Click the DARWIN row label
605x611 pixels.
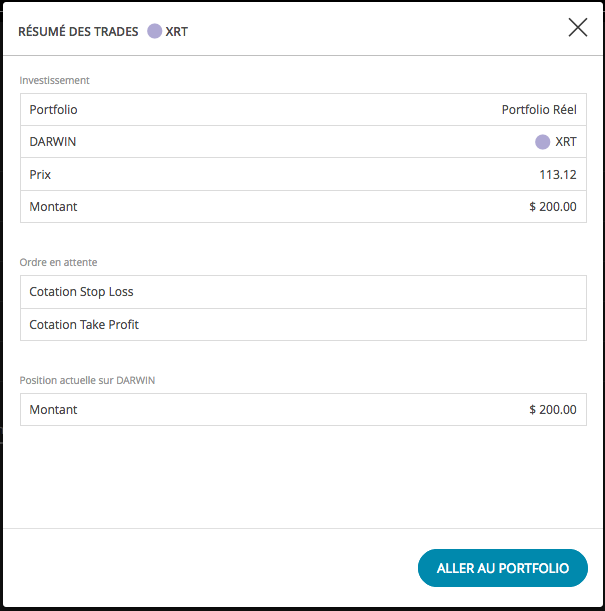pyautogui.click(x=53, y=142)
